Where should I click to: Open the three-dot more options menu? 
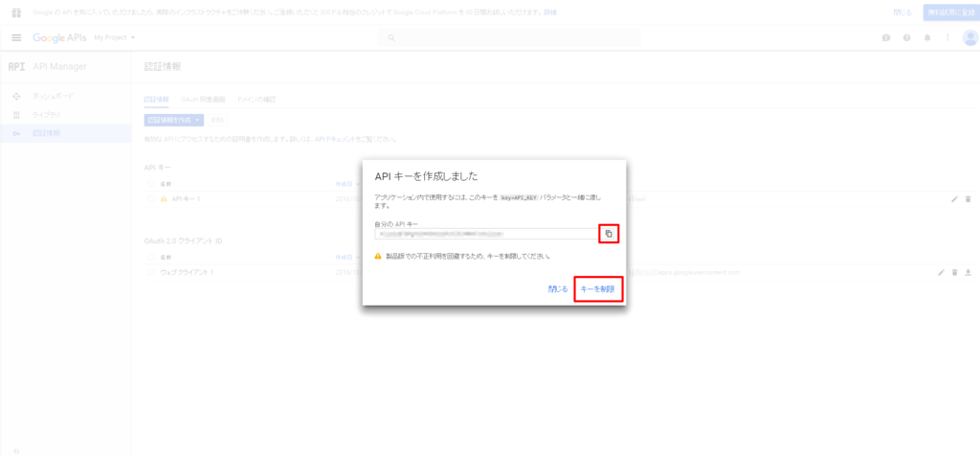click(x=947, y=37)
